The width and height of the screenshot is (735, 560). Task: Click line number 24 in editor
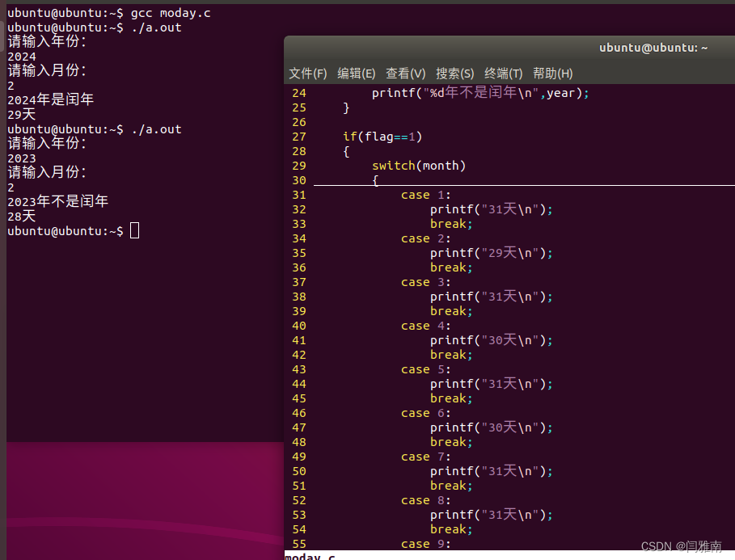click(299, 93)
